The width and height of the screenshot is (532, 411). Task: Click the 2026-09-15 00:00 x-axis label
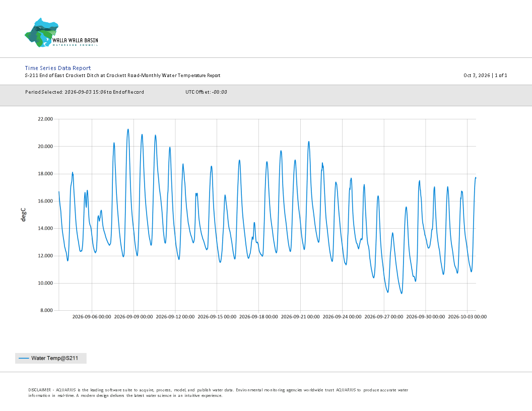tap(217, 317)
